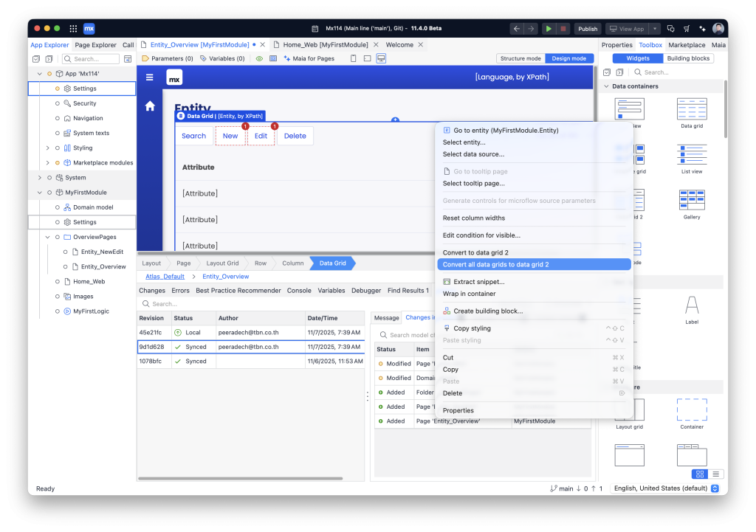
Task: Collapse the Data containers section
Action: (606, 86)
